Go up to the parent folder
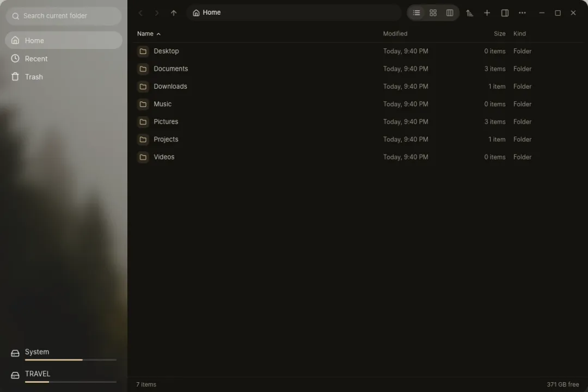The height and width of the screenshot is (392, 588). (x=174, y=13)
